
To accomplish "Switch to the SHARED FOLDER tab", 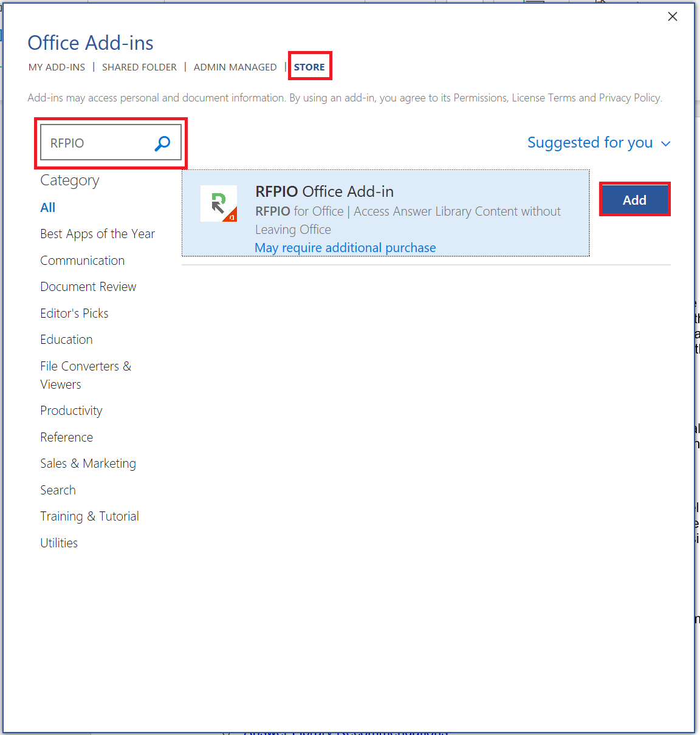I will 139,67.
